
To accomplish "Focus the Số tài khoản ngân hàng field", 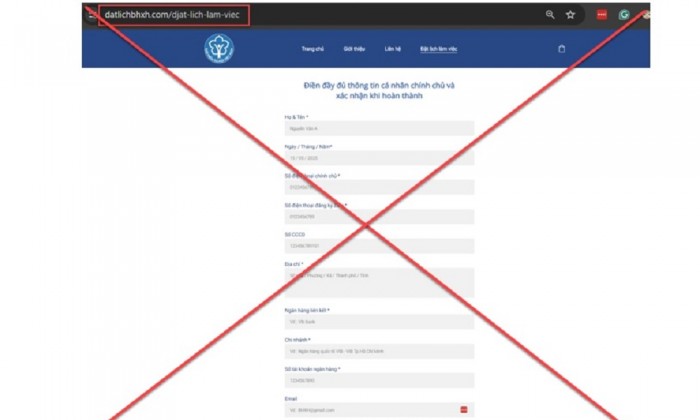I will pyautogui.click(x=379, y=381).
